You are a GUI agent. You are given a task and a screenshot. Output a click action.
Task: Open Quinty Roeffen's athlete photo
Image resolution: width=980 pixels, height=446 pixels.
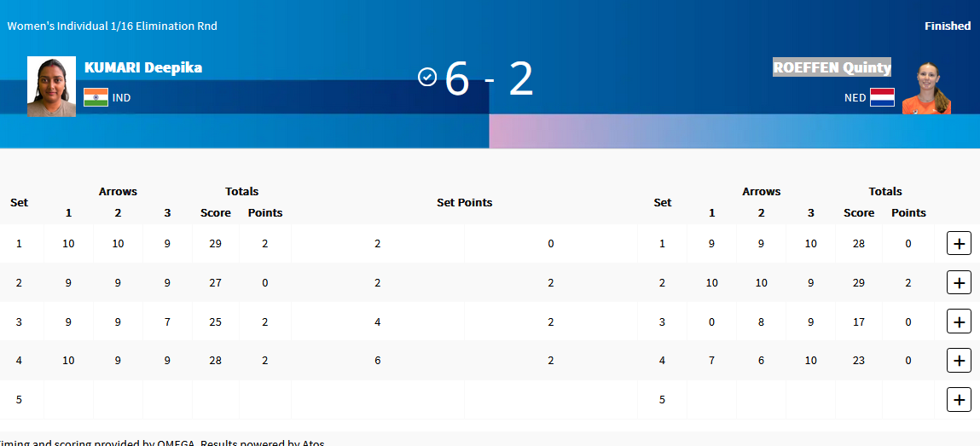pyautogui.click(x=926, y=88)
